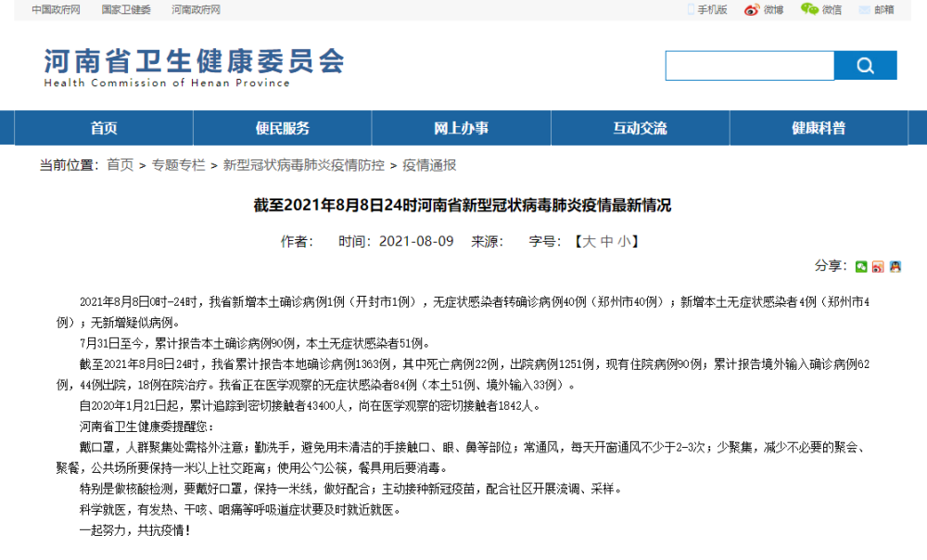Share article via green WeChat icon

861,267
